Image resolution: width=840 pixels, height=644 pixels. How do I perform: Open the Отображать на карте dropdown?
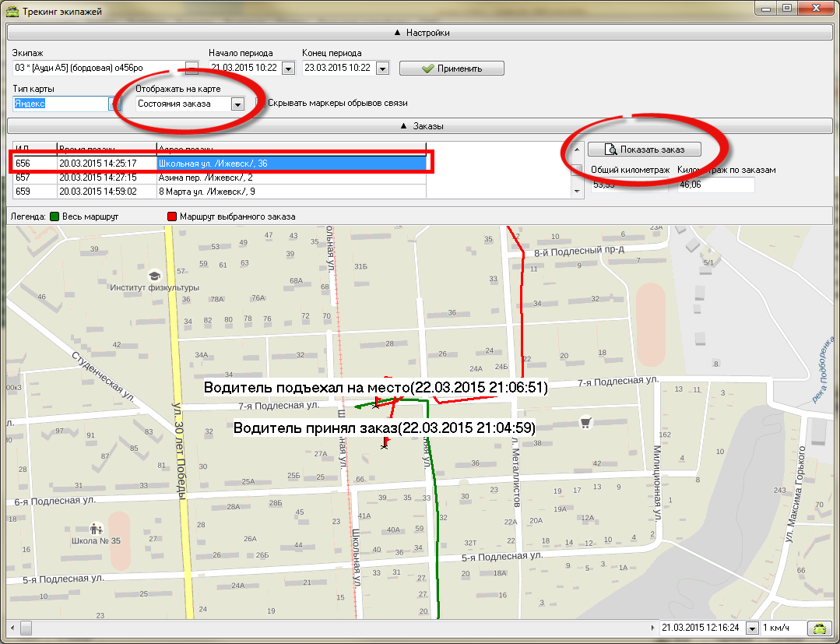[x=237, y=104]
